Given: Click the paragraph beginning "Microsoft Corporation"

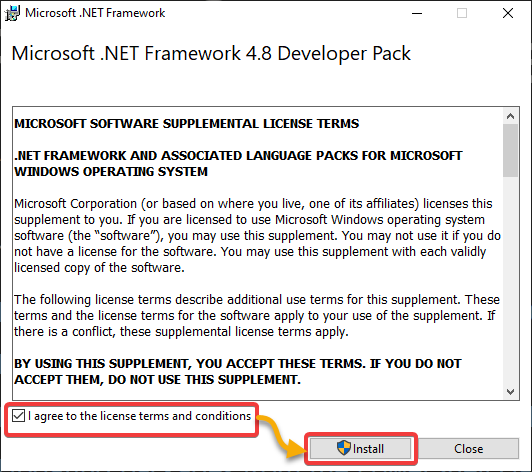Looking at the screenshot, I should 257,235.
